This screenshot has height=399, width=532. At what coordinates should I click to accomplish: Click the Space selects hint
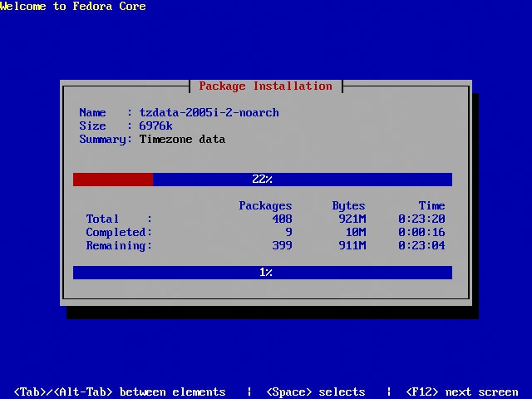(315, 392)
